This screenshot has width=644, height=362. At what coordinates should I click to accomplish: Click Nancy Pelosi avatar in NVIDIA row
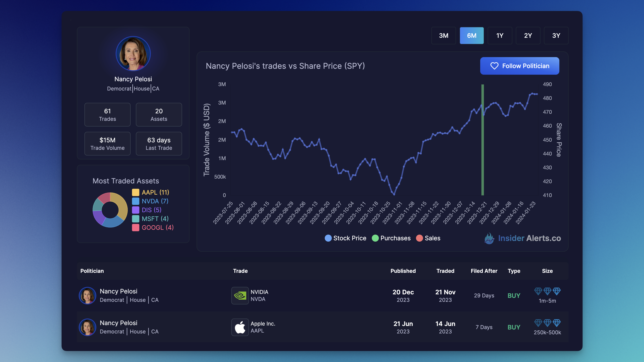pos(88,295)
